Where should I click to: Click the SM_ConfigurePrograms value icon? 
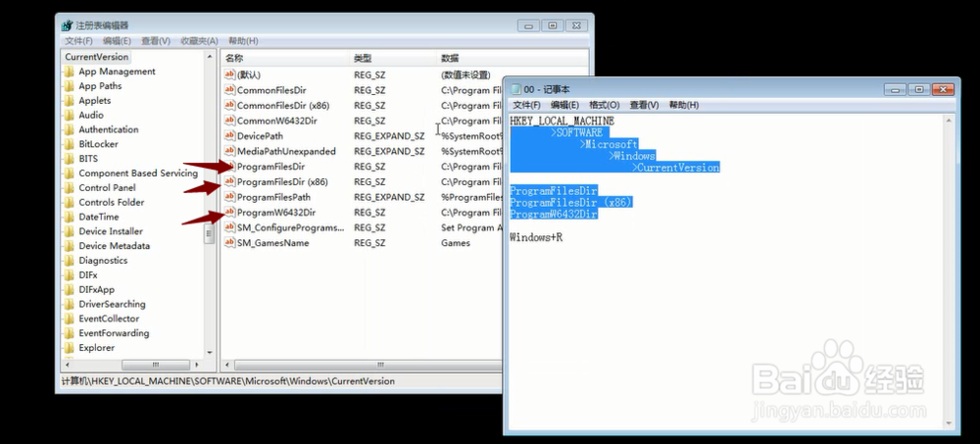[x=229, y=227]
